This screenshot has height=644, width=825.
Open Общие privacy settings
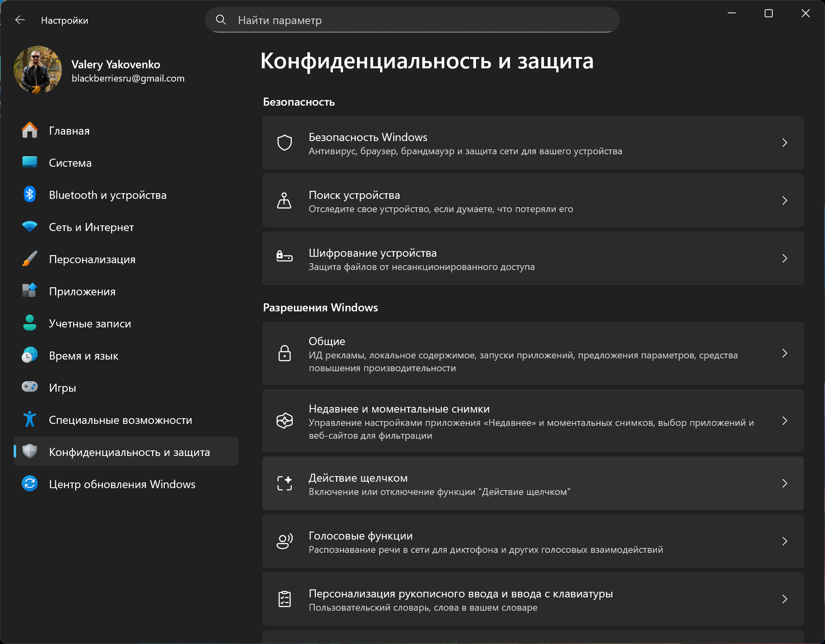[x=533, y=353]
